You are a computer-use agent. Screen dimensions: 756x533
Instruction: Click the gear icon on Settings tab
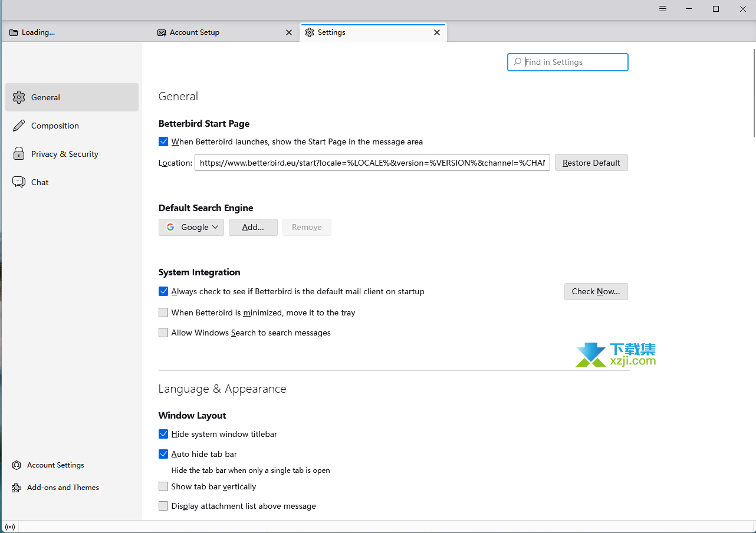[x=310, y=32]
